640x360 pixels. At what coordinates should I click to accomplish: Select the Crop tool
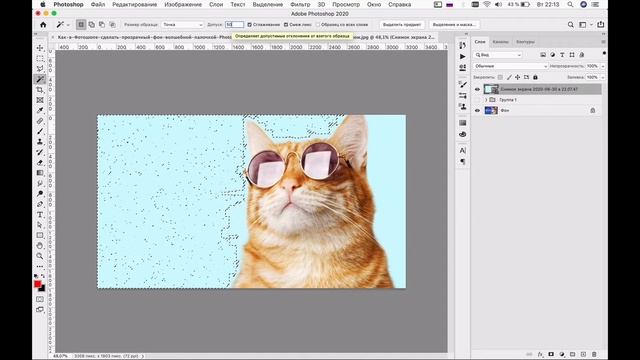click(x=40, y=89)
